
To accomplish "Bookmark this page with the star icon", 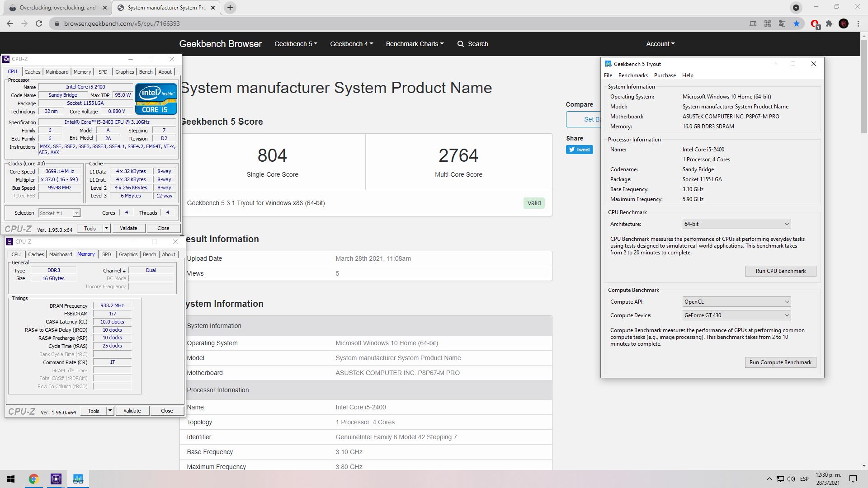I will 797,23.
